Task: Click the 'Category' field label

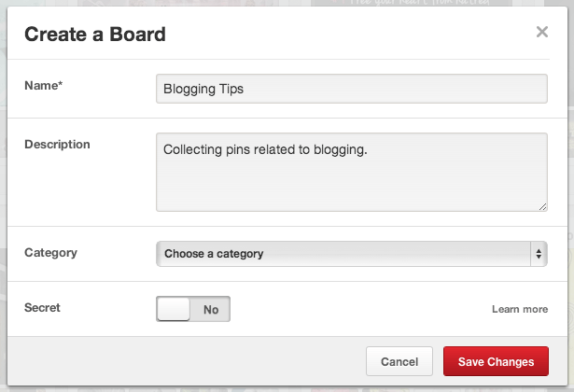Action: click(x=50, y=253)
